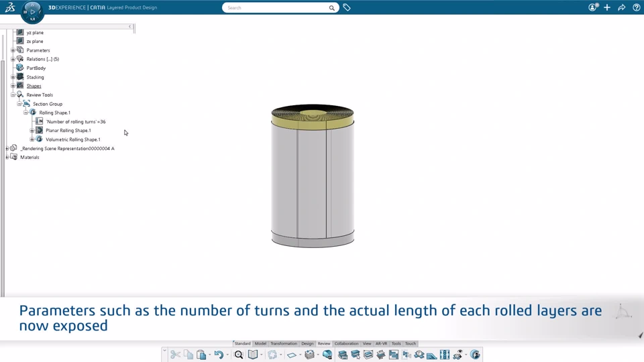
Task: Collapse the Review Tools node
Action: click(13, 95)
